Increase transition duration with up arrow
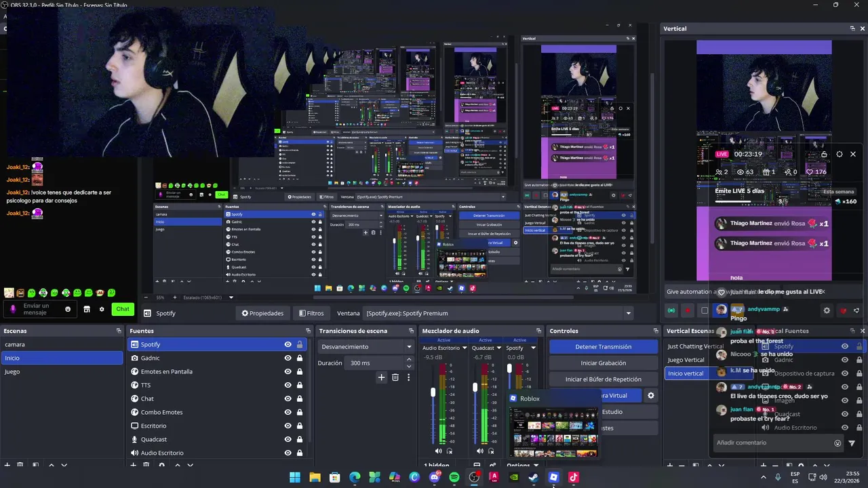The image size is (868, 488). [x=409, y=361]
